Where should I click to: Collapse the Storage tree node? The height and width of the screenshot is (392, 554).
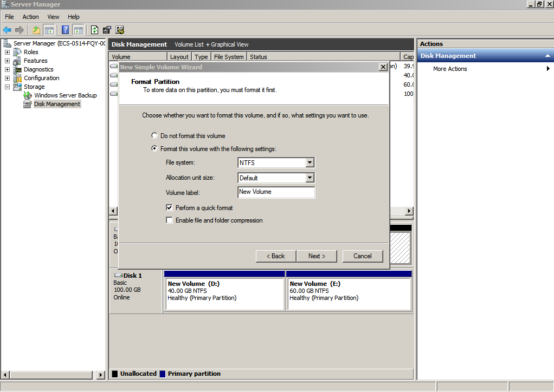click(x=7, y=87)
